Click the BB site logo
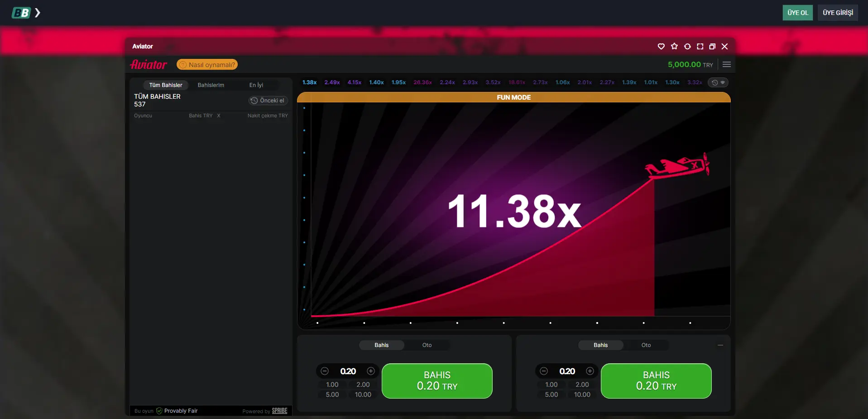The image size is (868, 419). [21, 13]
